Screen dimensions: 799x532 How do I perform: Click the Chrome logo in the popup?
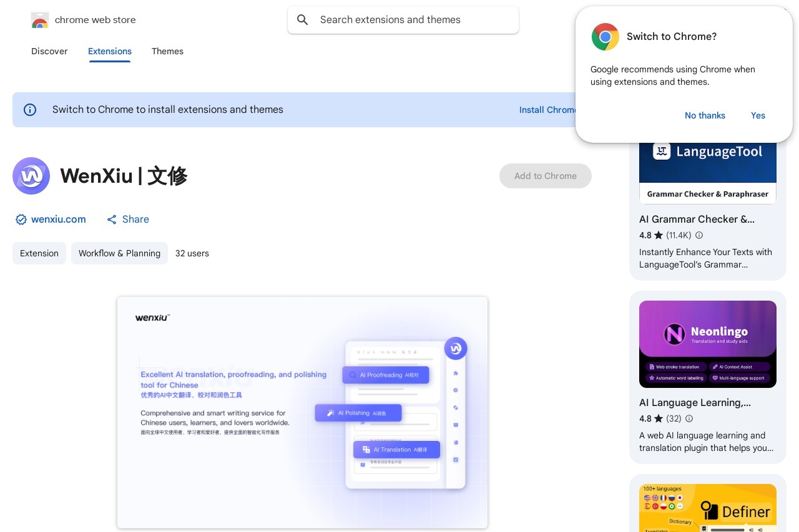pos(605,37)
